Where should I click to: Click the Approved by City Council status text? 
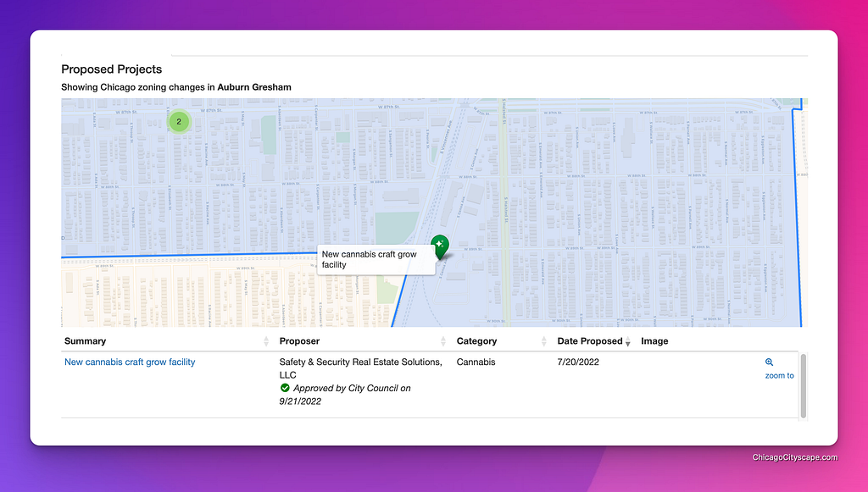[345, 395]
